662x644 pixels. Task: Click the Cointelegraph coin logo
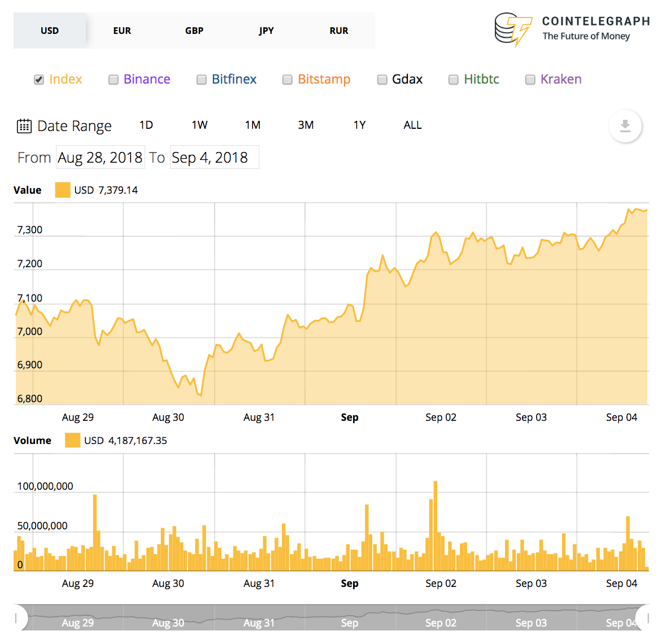[513, 29]
